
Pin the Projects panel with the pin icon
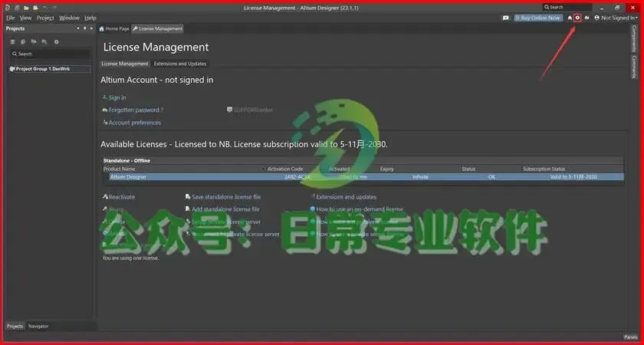(x=85, y=28)
